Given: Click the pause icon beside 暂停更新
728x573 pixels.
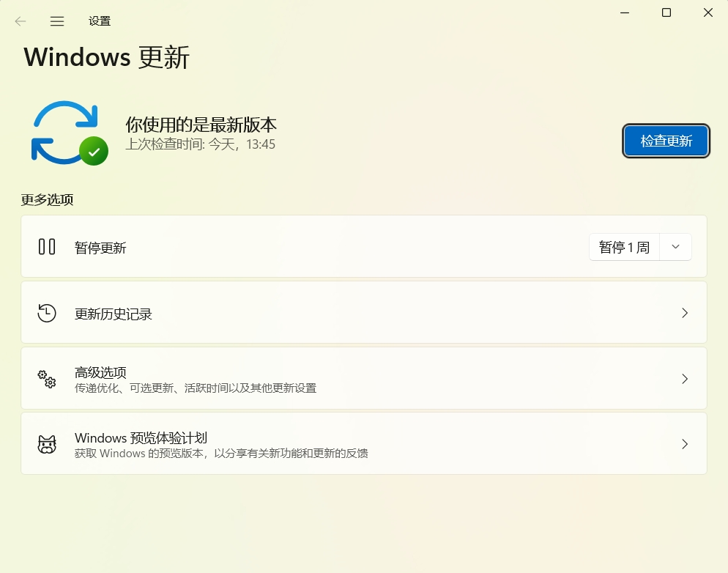Looking at the screenshot, I should click(47, 247).
